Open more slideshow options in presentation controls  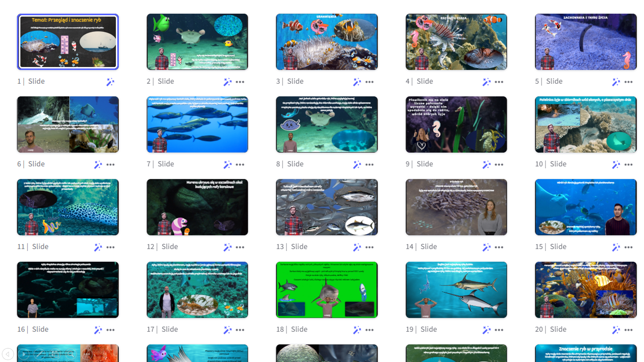[87, 354]
